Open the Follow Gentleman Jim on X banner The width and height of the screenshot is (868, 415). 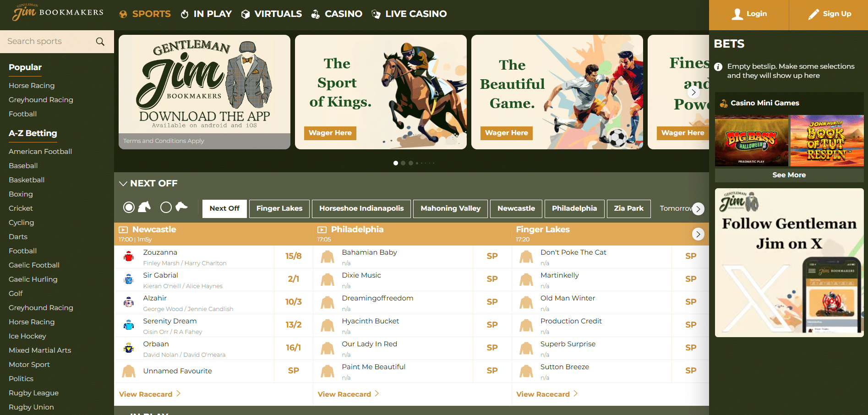tap(789, 263)
